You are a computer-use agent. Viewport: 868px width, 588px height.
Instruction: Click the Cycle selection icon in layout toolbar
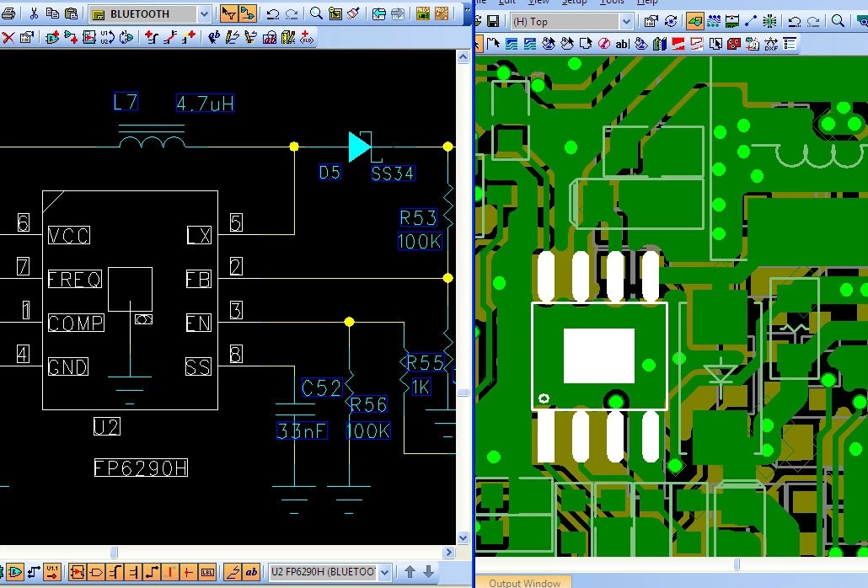tap(670, 22)
